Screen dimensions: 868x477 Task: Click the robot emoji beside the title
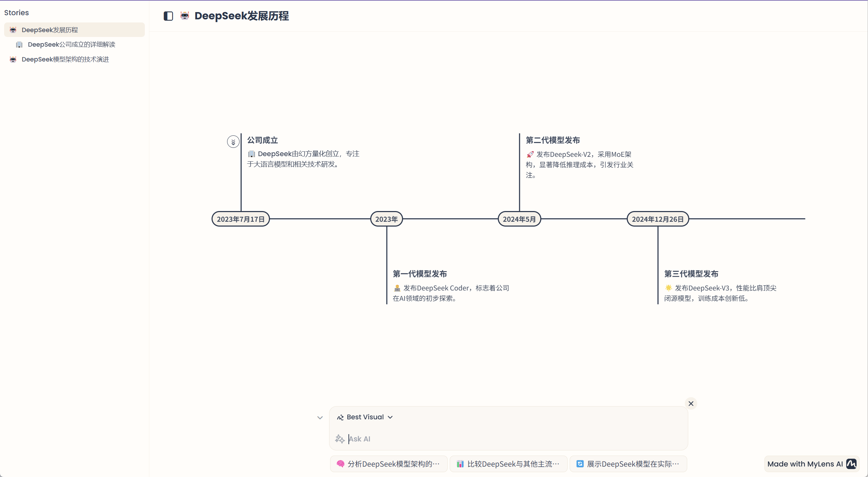pos(185,16)
